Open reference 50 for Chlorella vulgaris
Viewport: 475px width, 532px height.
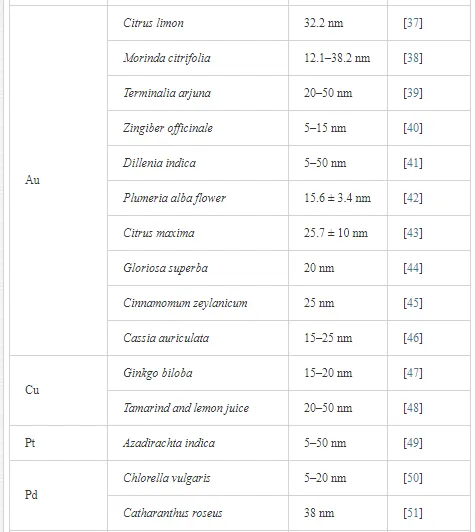point(413,478)
